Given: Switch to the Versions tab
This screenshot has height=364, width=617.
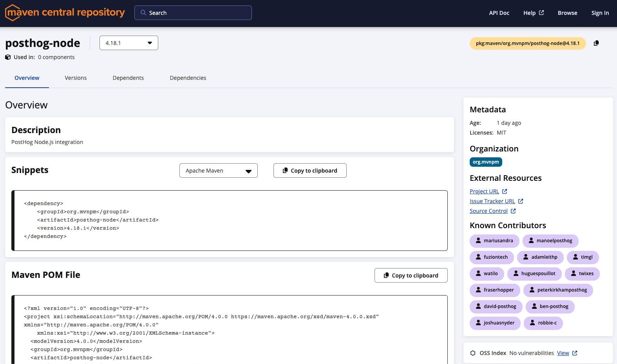Looking at the screenshot, I should click(x=76, y=78).
